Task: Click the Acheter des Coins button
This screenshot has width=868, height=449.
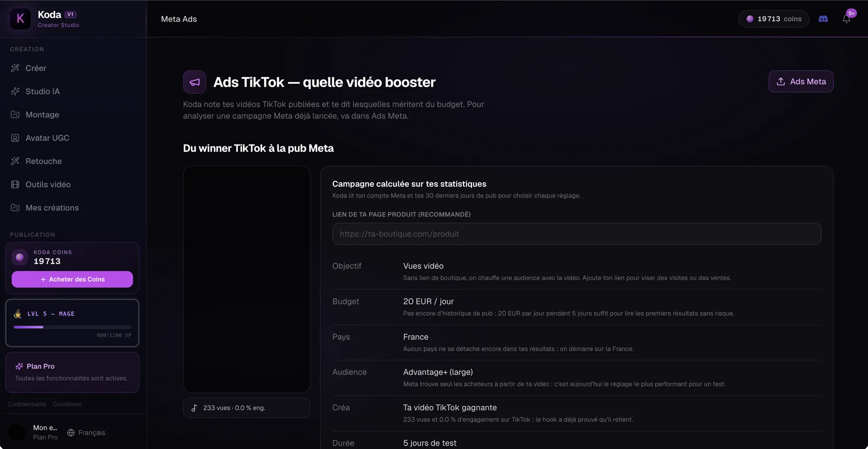Action: pos(72,279)
